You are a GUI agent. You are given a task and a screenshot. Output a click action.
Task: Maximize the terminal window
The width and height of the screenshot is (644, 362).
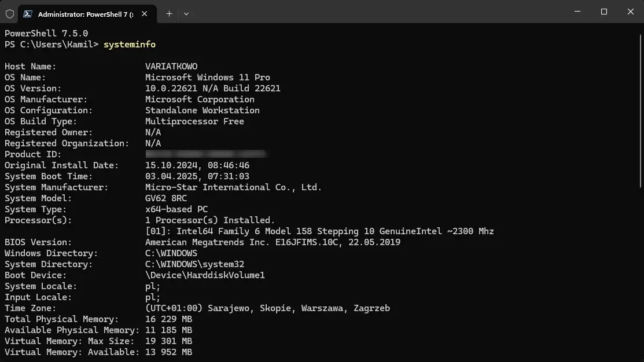603,12
